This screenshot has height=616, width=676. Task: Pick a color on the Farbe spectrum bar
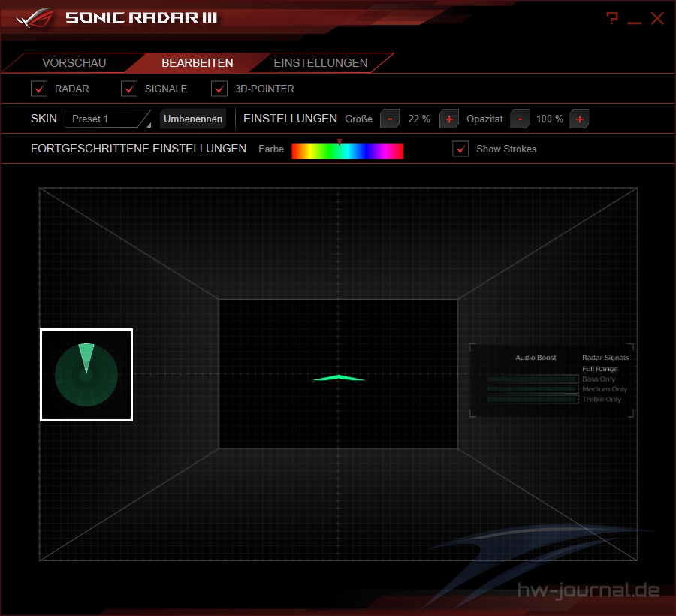click(348, 151)
